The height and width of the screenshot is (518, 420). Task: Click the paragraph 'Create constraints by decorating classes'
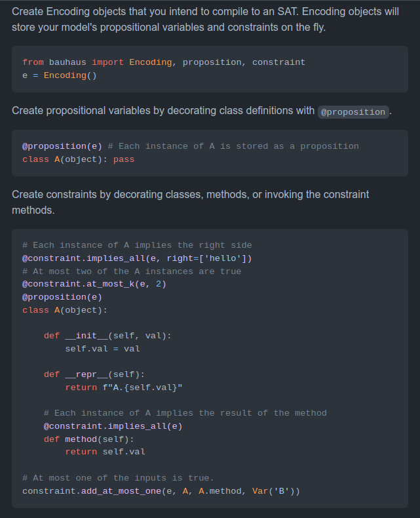(x=191, y=202)
